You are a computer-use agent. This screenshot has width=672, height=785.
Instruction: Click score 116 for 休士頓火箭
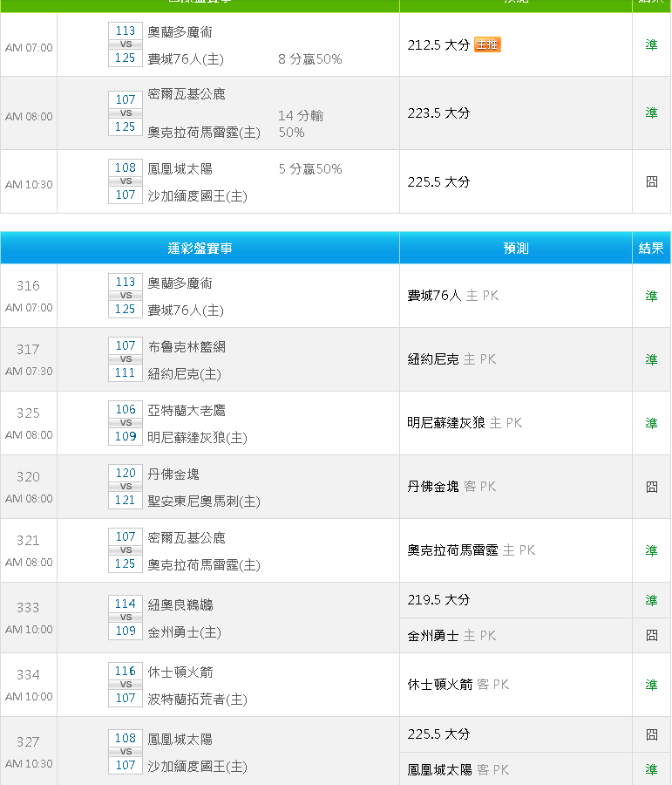(126, 671)
